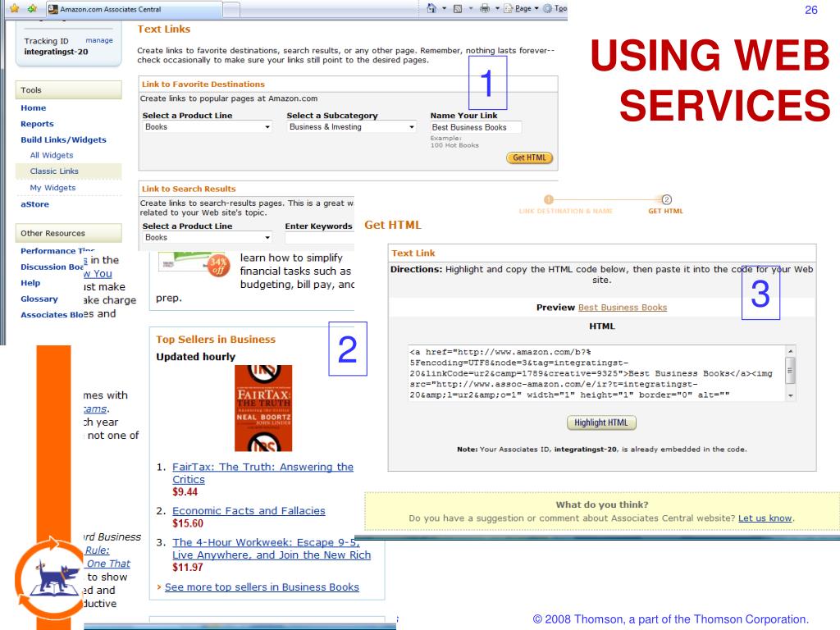Open the Glossary link
This screenshot has width=840, height=630.
click(x=39, y=299)
